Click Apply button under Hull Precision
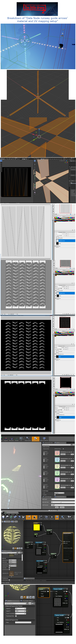 (57, 507)
